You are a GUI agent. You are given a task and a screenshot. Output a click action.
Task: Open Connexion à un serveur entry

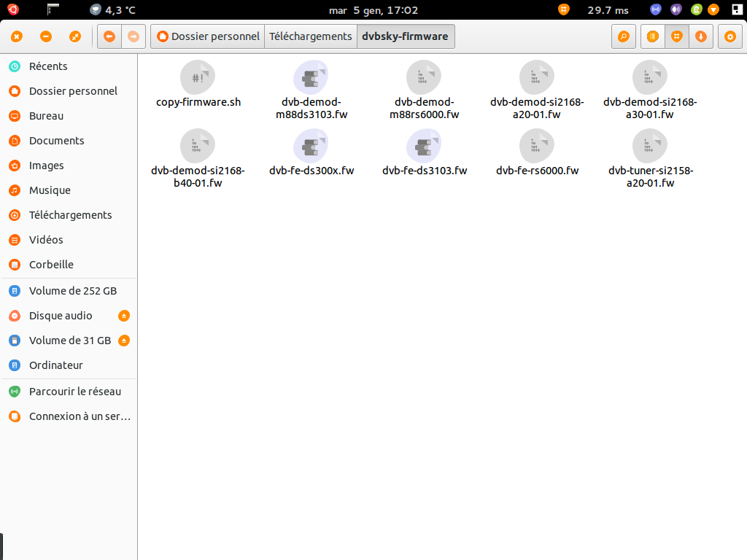click(x=69, y=416)
